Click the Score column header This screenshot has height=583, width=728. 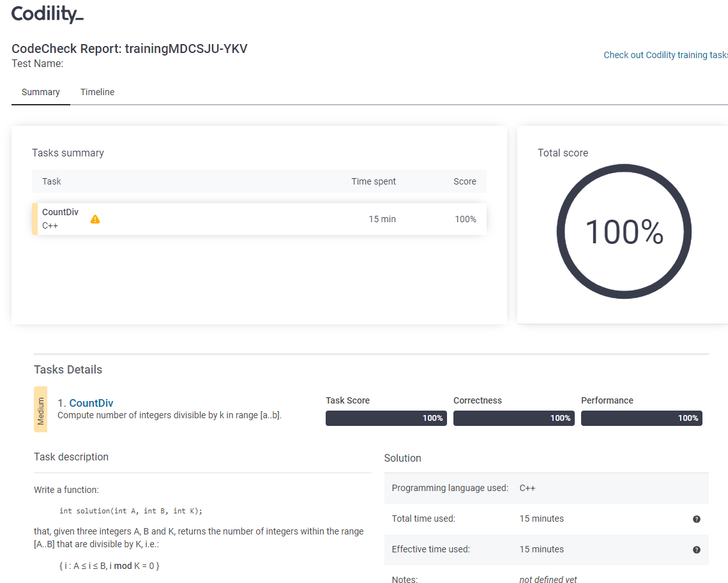pyautogui.click(x=465, y=181)
